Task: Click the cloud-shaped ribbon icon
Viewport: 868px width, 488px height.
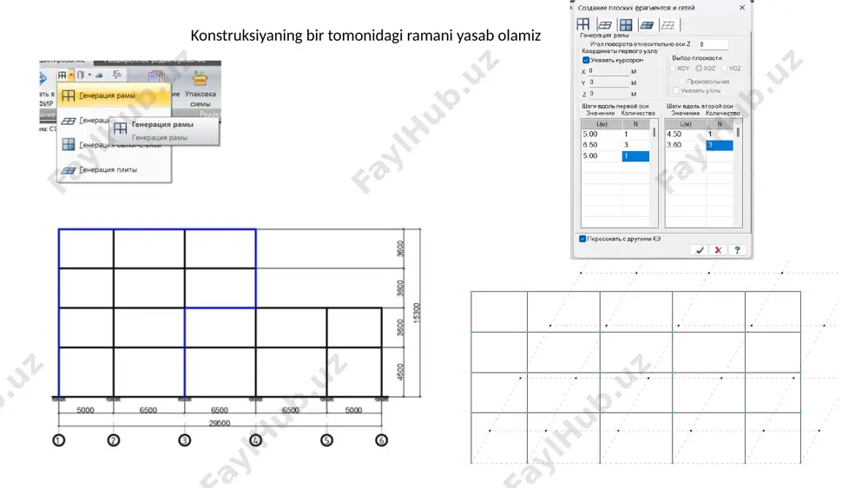Action: coord(99,75)
